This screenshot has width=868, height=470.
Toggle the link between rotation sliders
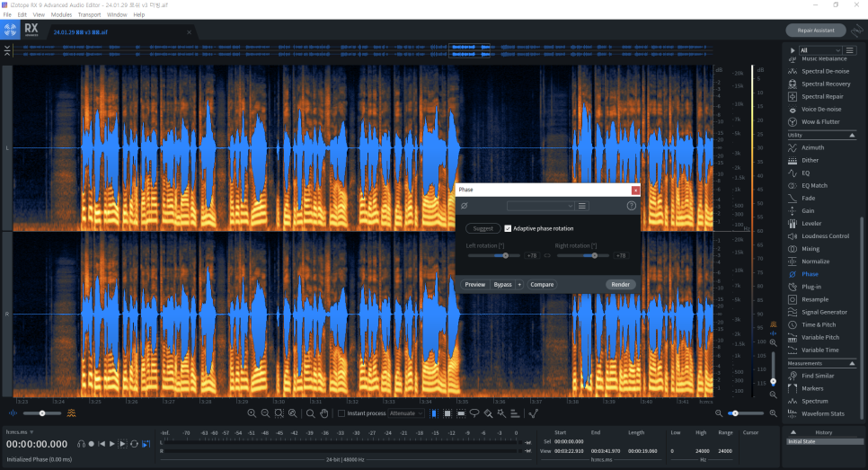[547, 256]
